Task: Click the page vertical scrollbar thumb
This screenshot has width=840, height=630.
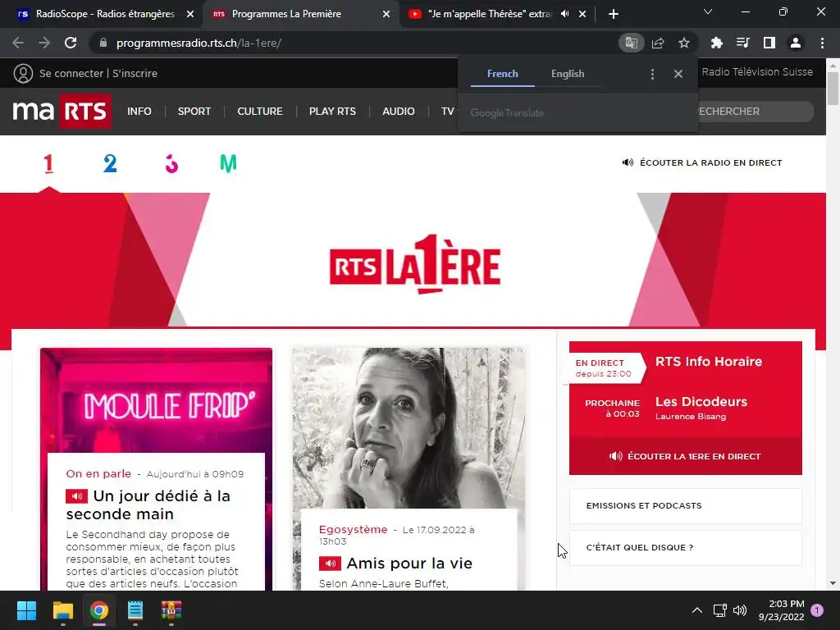Action: click(833, 89)
